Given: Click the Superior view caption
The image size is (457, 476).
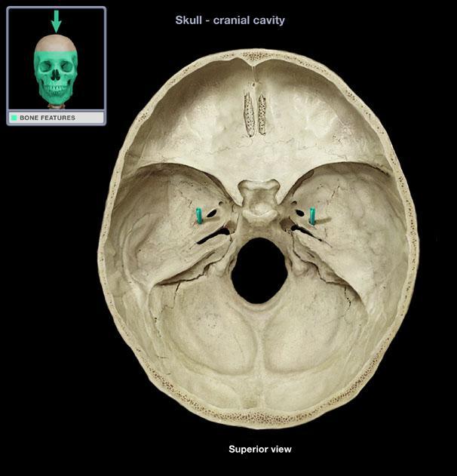Looking at the screenshot, I should point(259,450).
